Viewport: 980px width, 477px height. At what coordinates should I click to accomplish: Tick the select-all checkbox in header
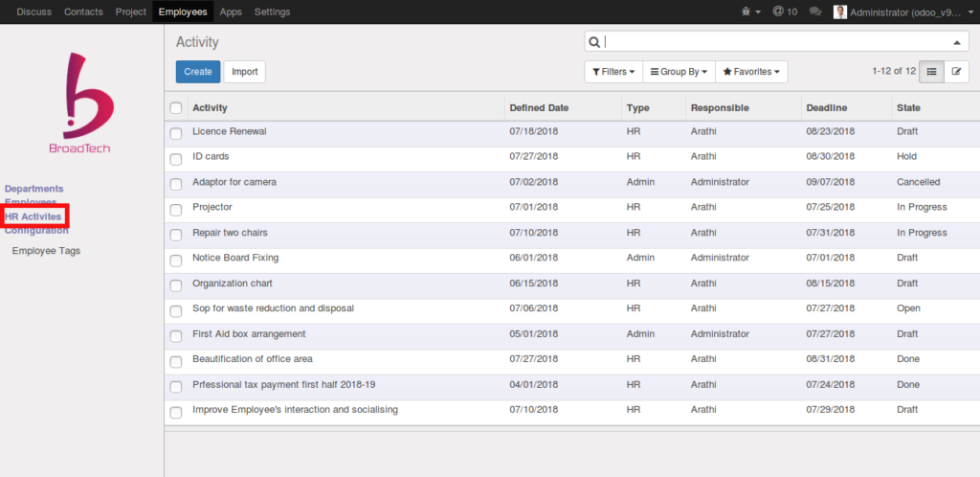pyautogui.click(x=176, y=108)
